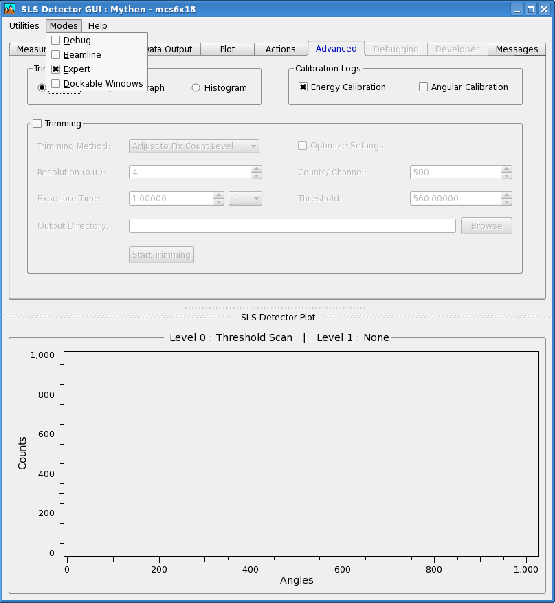Open the Trimming Method dropdown
The width and height of the screenshot is (555, 603).
pyautogui.click(x=193, y=146)
